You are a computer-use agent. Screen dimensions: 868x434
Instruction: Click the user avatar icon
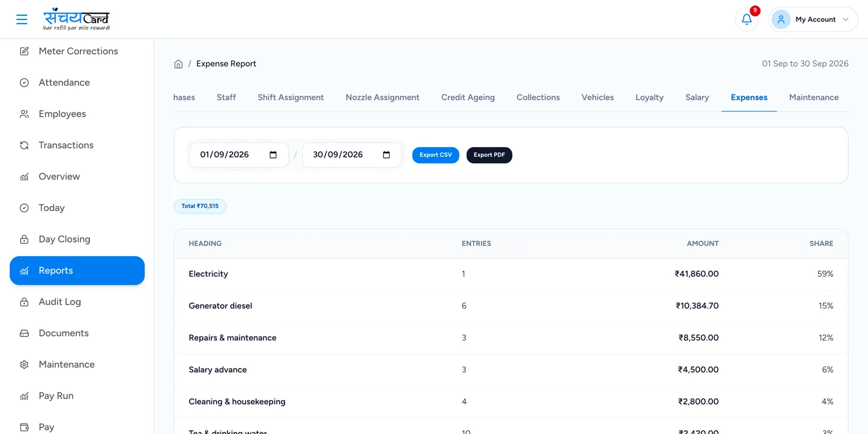[x=781, y=20]
